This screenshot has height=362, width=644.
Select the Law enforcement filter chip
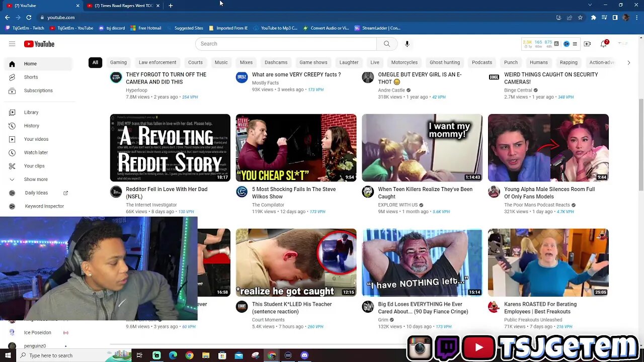(157, 62)
